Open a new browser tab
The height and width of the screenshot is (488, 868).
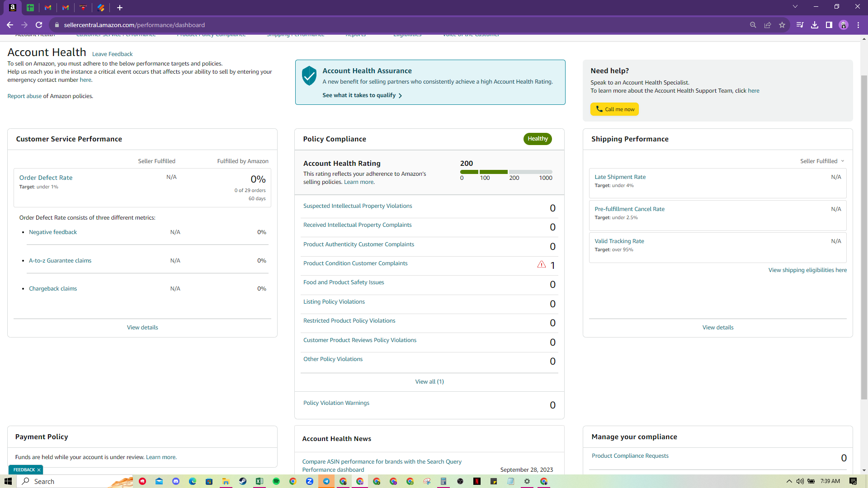120,7
